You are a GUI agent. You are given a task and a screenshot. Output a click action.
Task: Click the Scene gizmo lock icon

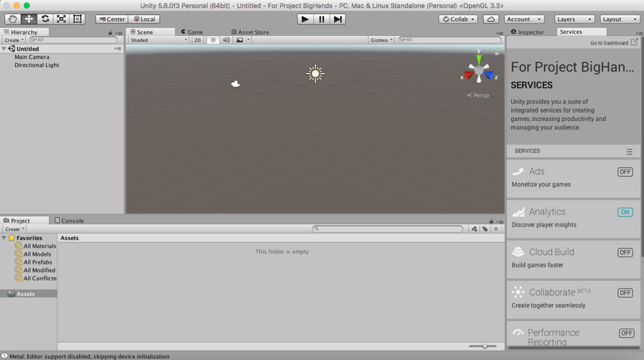click(497, 53)
